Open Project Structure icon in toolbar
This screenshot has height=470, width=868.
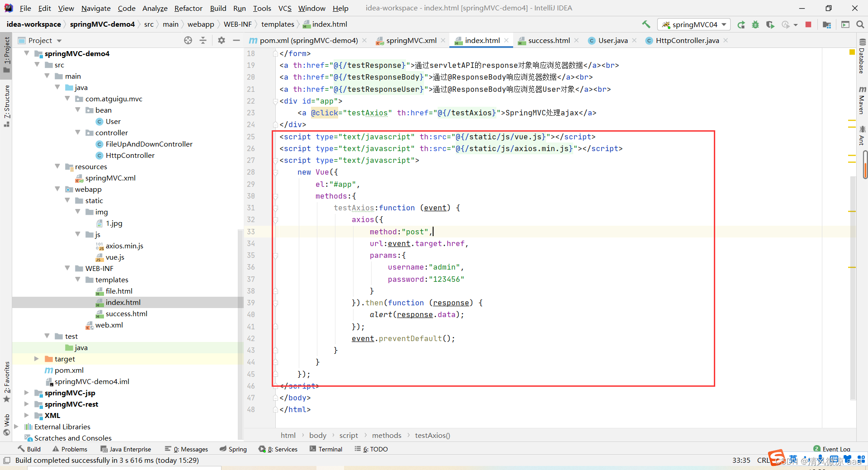(827, 24)
